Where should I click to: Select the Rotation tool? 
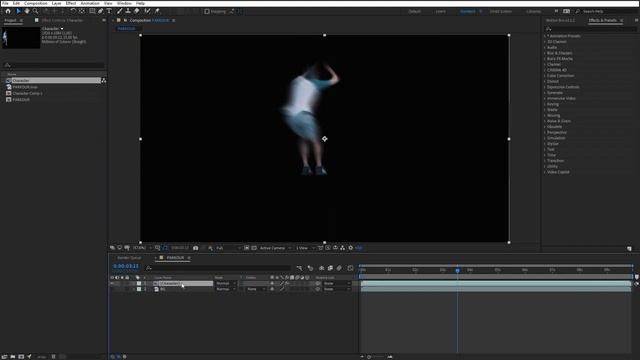(73, 11)
